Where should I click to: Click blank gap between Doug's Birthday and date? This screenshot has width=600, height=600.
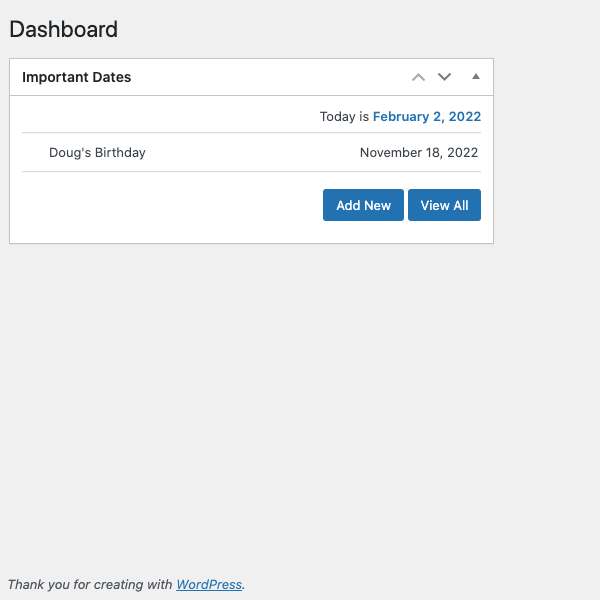point(253,152)
